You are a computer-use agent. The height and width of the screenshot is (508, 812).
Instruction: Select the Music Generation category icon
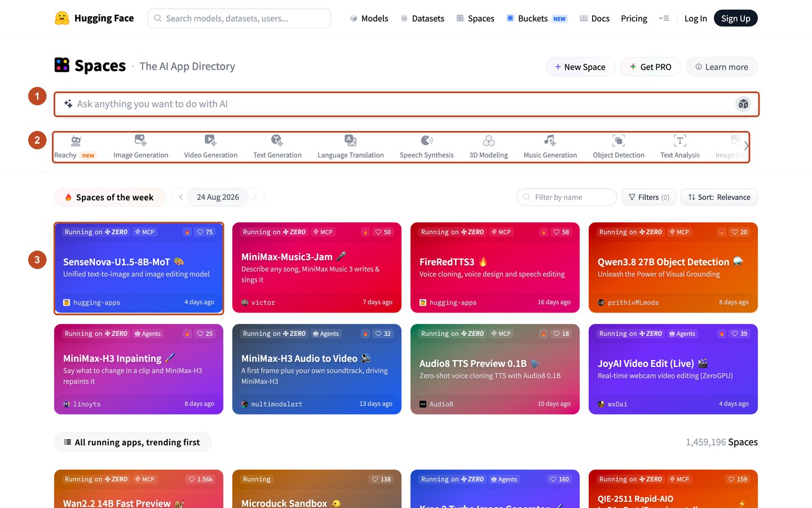[550, 140]
